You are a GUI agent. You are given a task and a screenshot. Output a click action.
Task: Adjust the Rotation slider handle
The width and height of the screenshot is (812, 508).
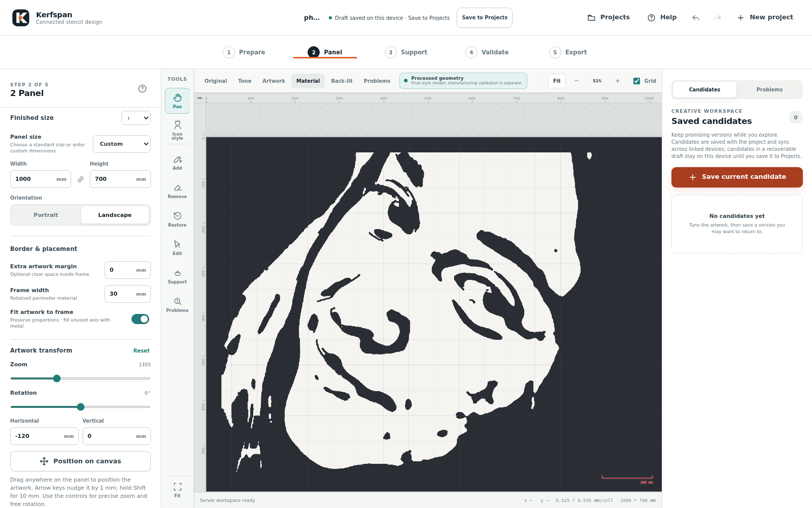click(x=81, y=407)
